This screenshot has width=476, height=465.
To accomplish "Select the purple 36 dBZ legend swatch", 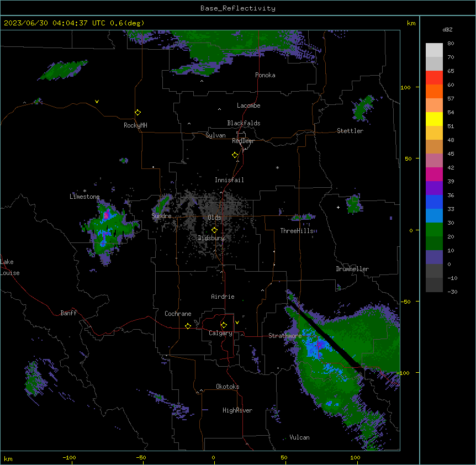I will click(x=434, y=188).
